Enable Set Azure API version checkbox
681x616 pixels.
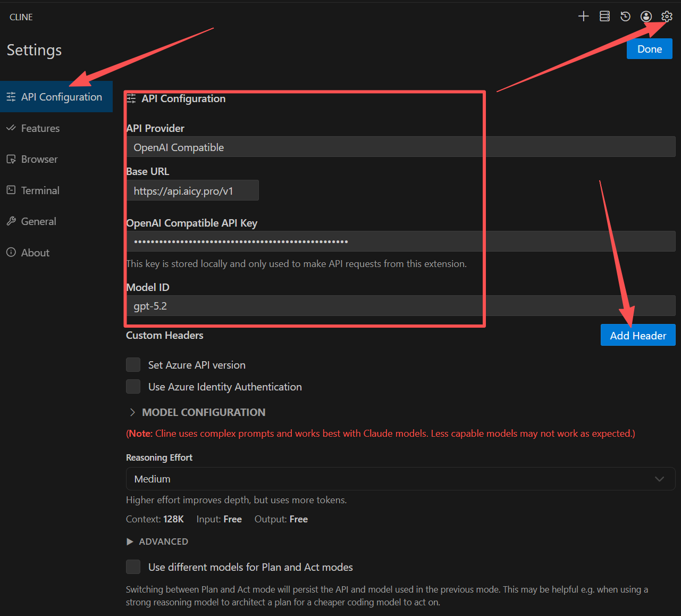click(x=133, y=365)
